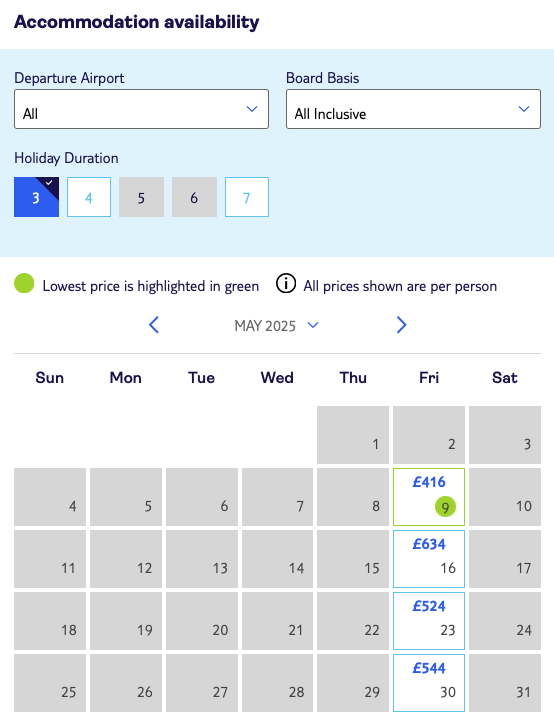Select 7 nights holiday duration

click(247, 197)
